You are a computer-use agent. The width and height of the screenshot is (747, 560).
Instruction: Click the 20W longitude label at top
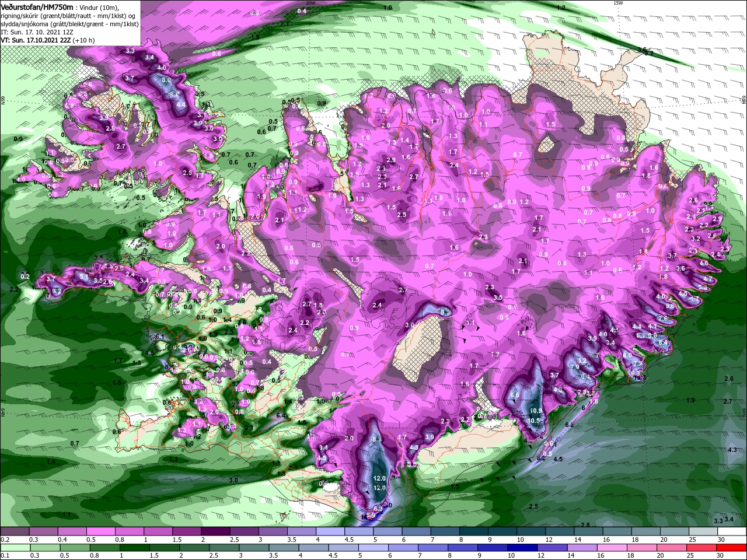(x=310, y=3)
